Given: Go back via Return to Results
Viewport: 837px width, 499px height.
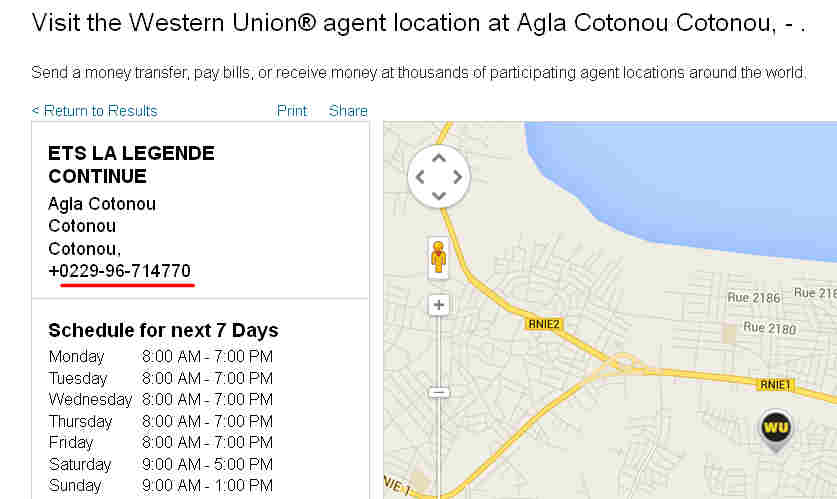Looking at the screenshot, I should pos(94,111).
